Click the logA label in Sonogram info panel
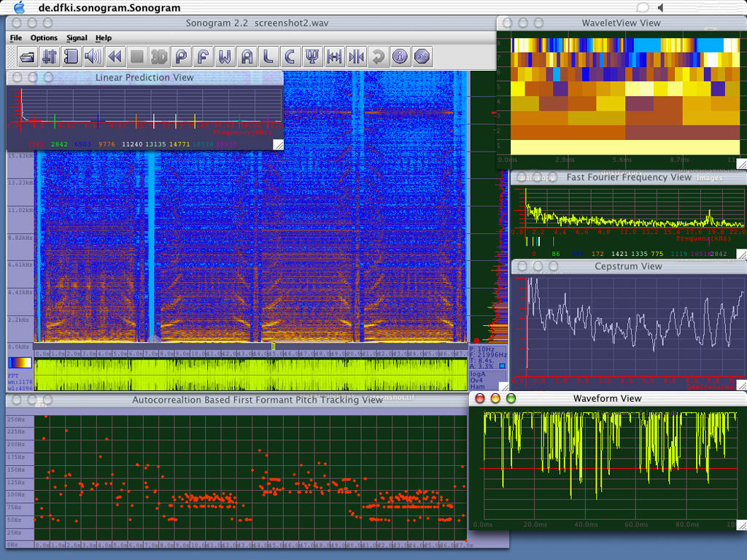The image size is (747, 560). tap(477, 374)
